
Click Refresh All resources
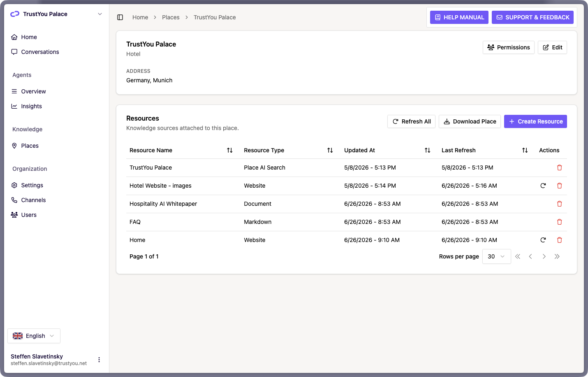tap(411, 121)
